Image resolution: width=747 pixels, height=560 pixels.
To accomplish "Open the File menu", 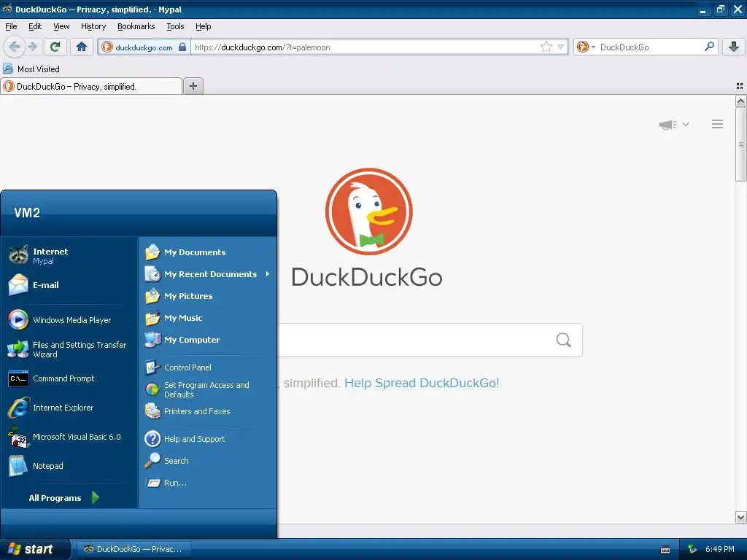I will tap(11, 26).
